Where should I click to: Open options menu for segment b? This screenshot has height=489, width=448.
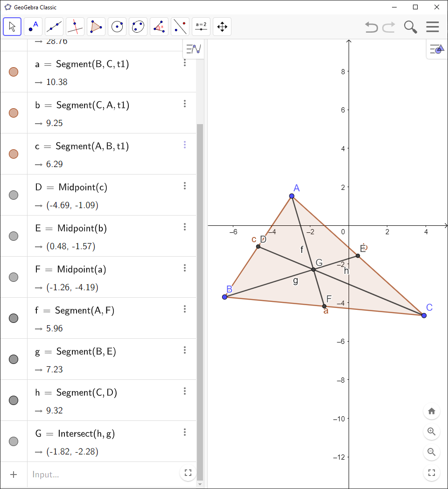point(185,104)
